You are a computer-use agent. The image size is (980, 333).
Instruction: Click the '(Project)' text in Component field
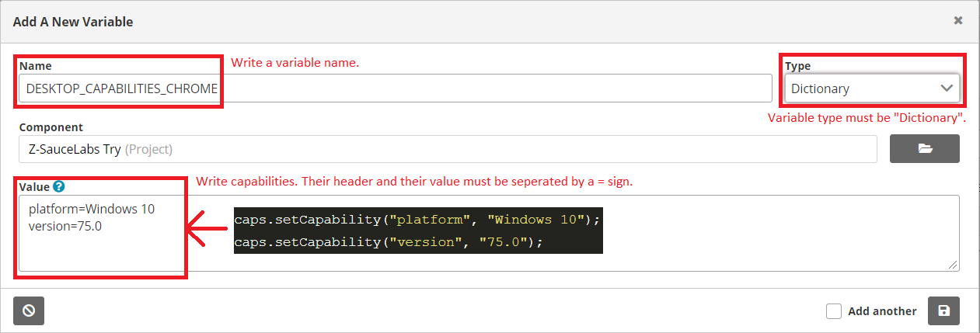click(x=148, y=149)
